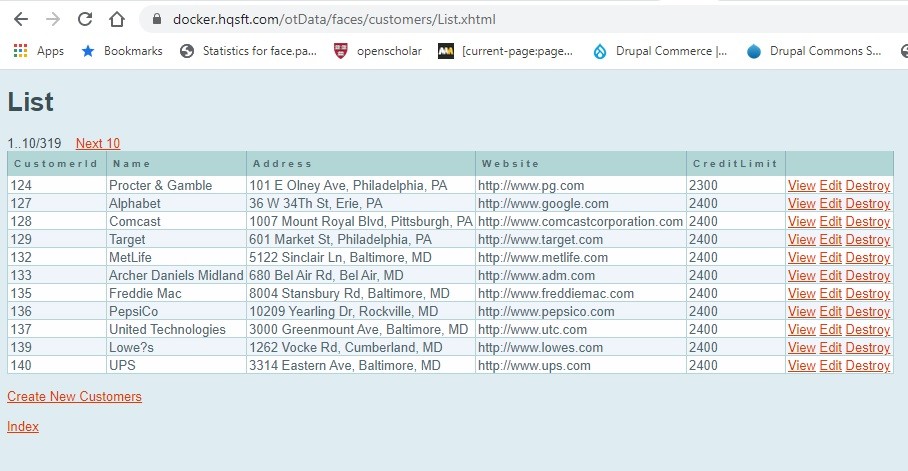Destroy the Freddie Mac customer
This screenshot has width=908, height=471.
tap(867, 293)
